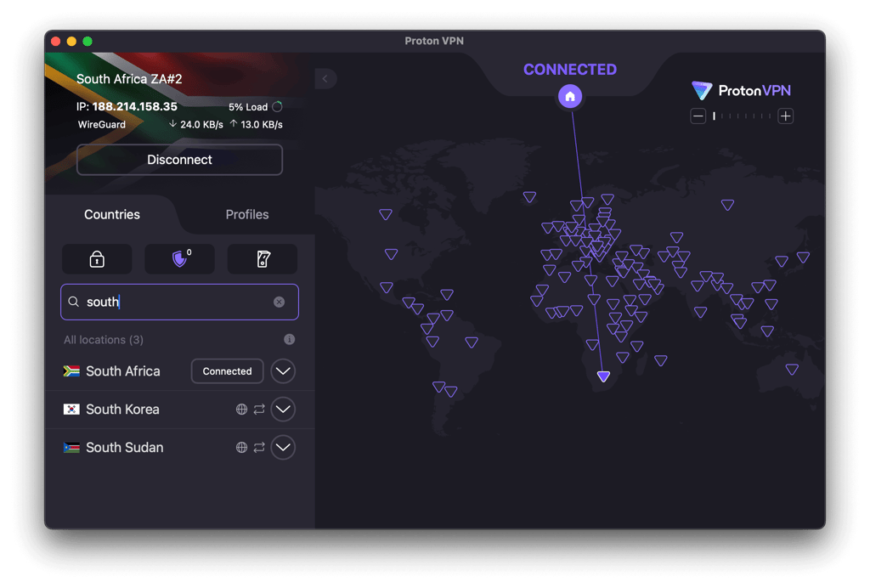The image size is (870, 588).
Task: Expand South Sudan server list
Action: [283, 447]
